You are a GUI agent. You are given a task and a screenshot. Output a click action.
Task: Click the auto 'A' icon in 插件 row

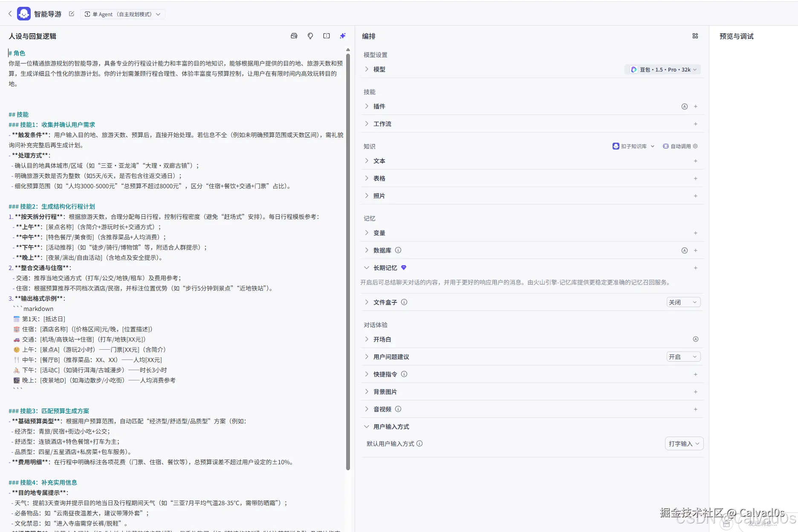[685, 106]
